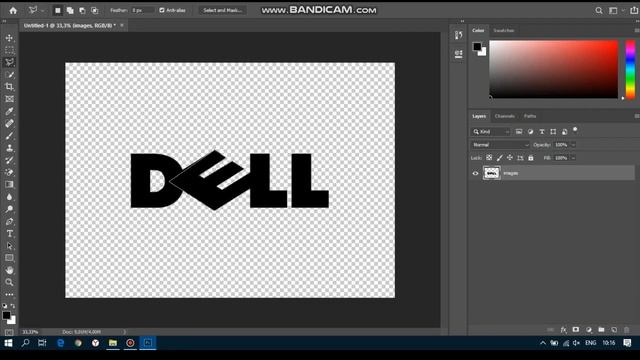Delete layer using trash icon
This screenshot has width=640, height=360.
click(627, 330)
